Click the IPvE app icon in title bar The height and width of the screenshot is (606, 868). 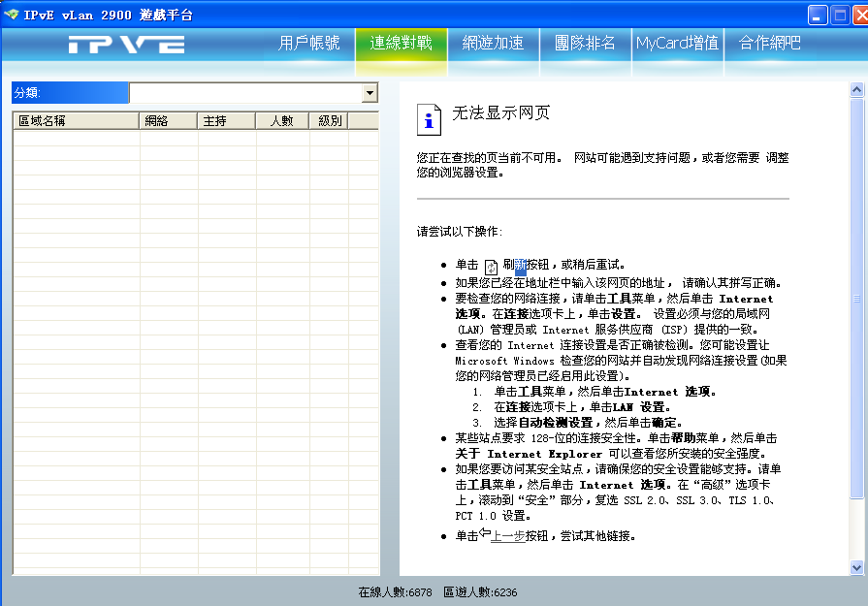point(12,15)
